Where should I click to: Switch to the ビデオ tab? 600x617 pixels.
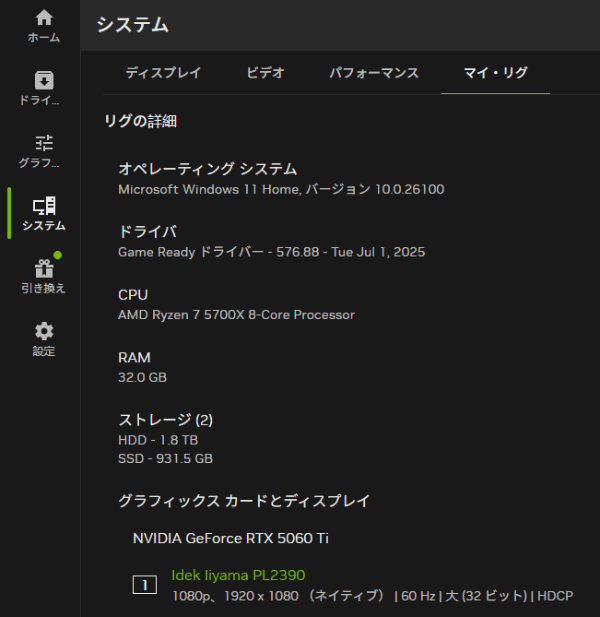point(265,73)
